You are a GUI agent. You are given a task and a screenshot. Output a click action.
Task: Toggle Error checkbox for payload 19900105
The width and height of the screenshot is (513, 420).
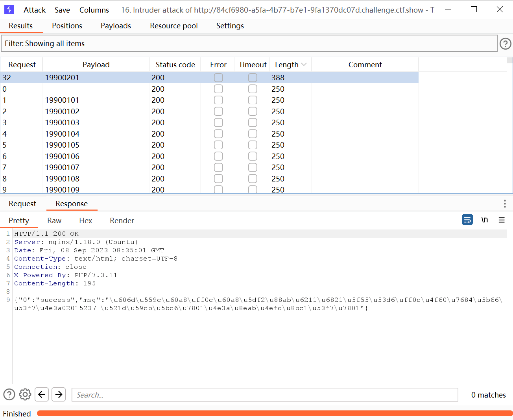[218, 145]
